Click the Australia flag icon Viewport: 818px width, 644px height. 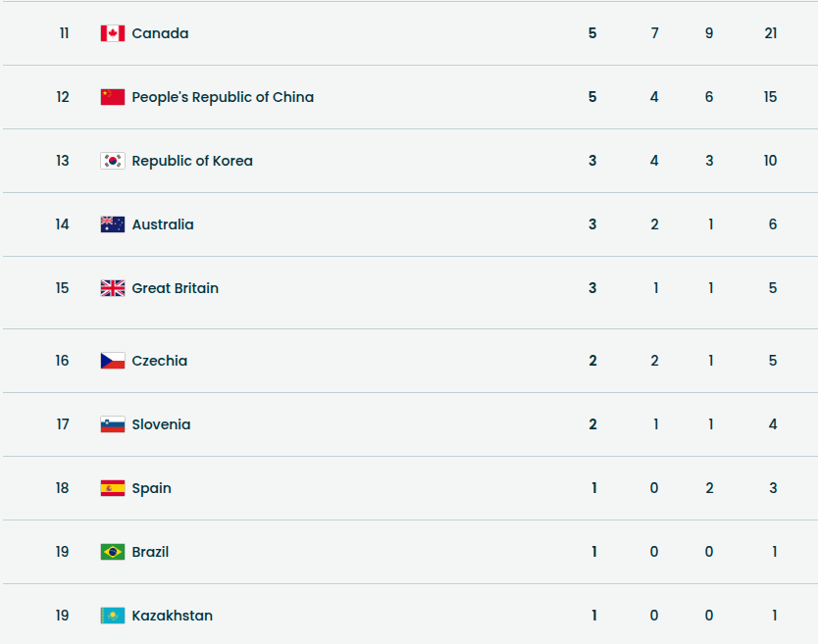point(113,224)
